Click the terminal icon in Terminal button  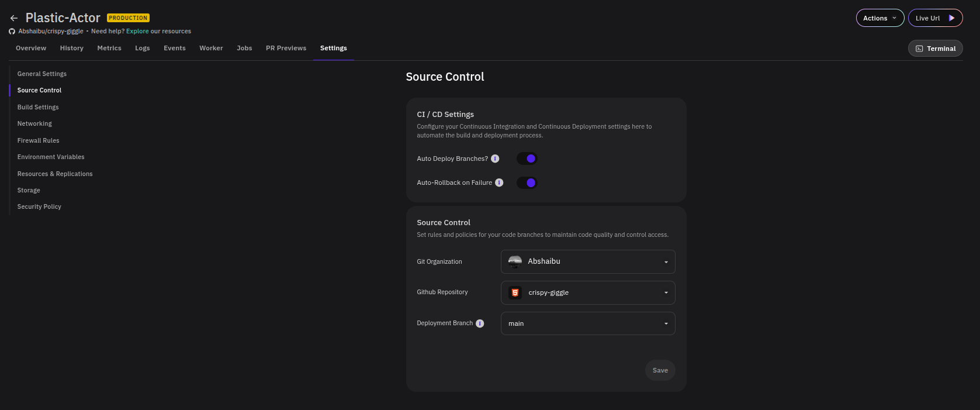pyautogui.click(x=919, y=49)
